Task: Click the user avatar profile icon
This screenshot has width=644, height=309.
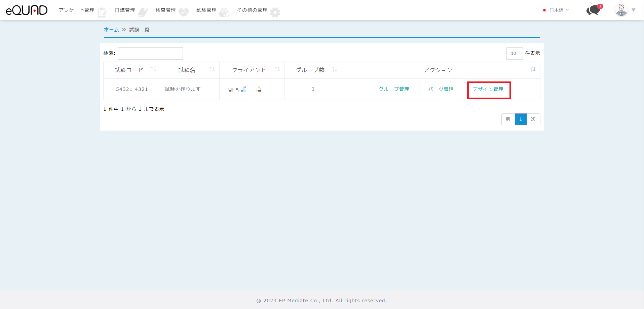Action: point(621,10)
